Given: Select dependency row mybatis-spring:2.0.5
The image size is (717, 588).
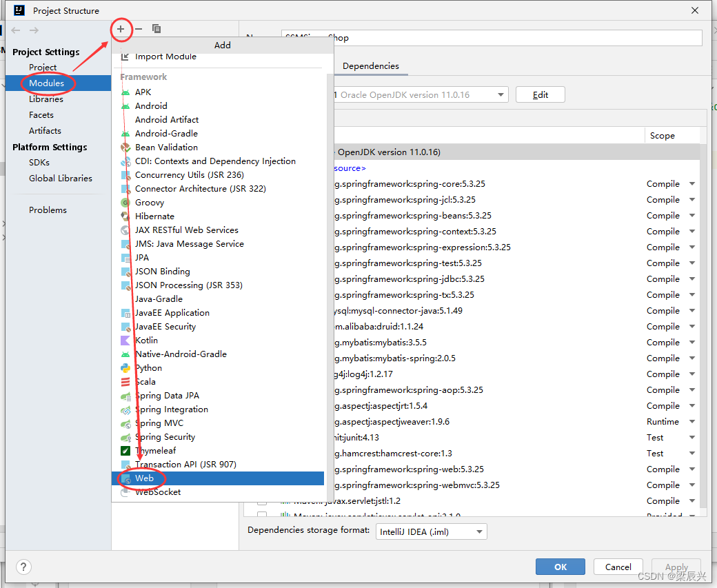Looking at the screenshot, I should 516,358.
